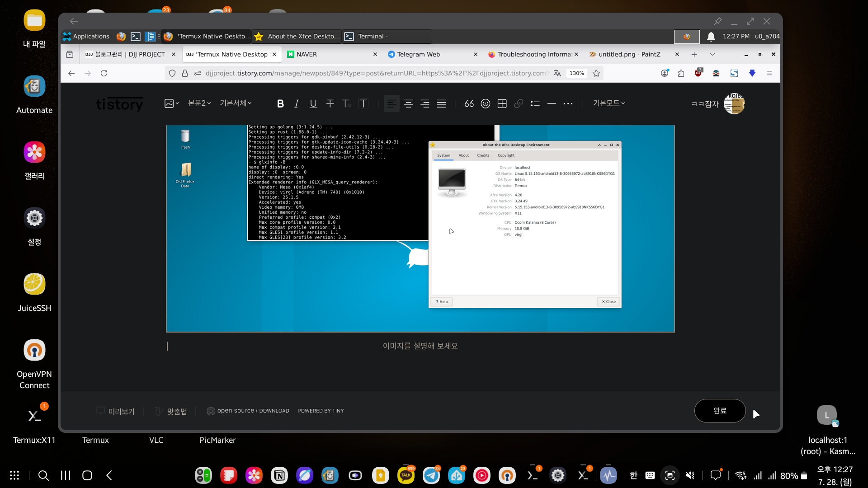This screenshot has height=488, width=868.
Task: Select left text alignment
Action: click(392, 103)
